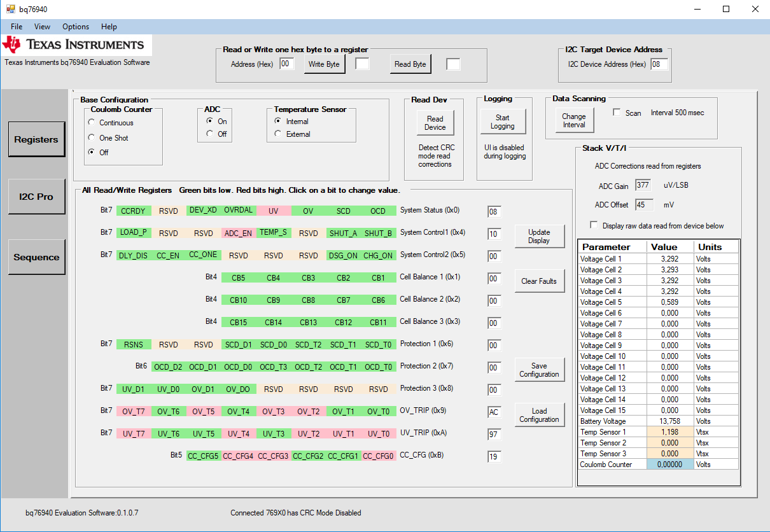
Task: Toggle the OCD_D2 bit in Protection 2
Action: (169, 367)
